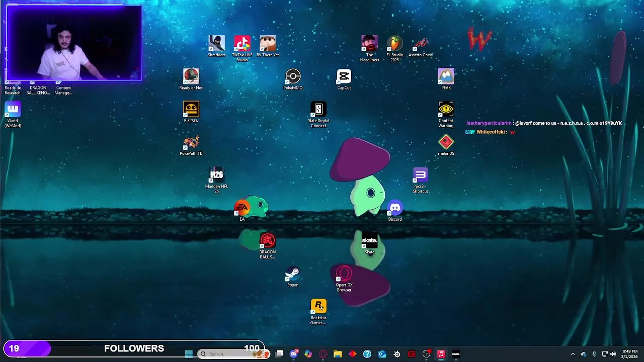Launch PokeMMO desktop shortcut
Image resolution: width=644 pixels, height=362 pixels.
[293, 79]
